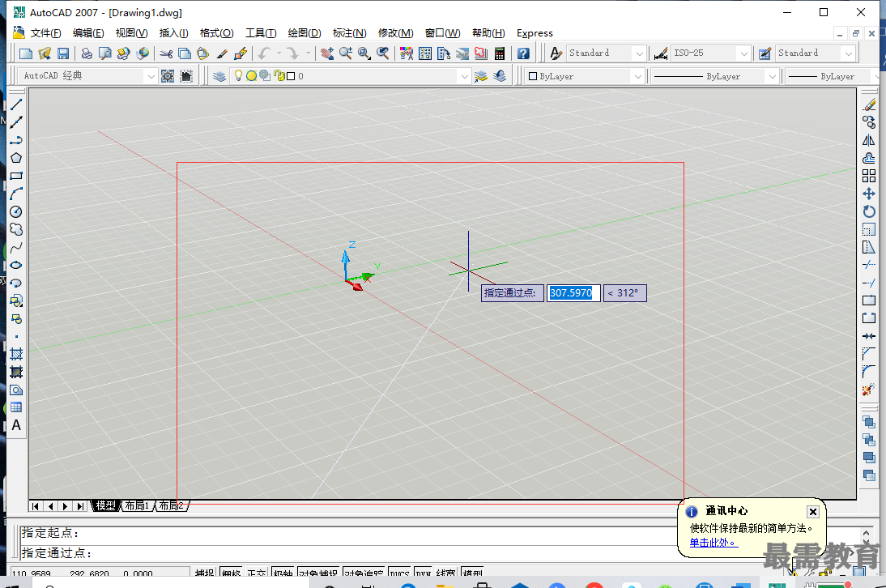The height and width of the screenshot is (588, 886).
Task: Open the 文件(F) menu
Action: click(45, 32)
